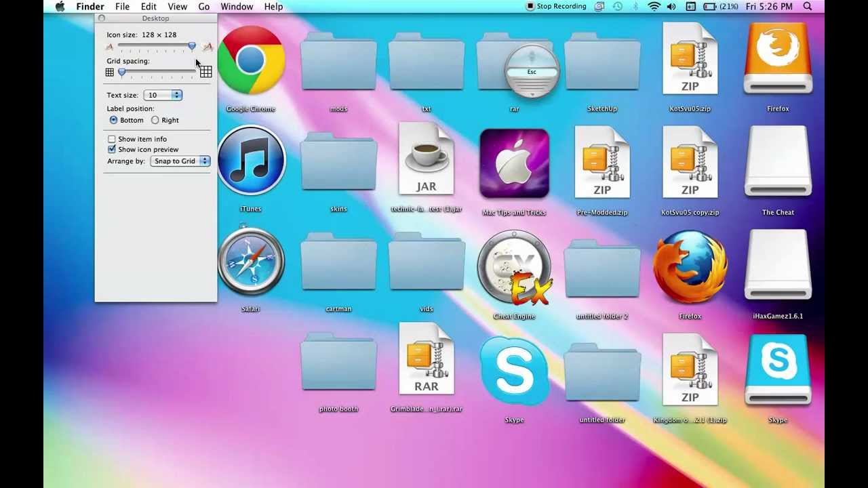Select the iHaxGamez1.6.1 drive icon

(778, 266)
